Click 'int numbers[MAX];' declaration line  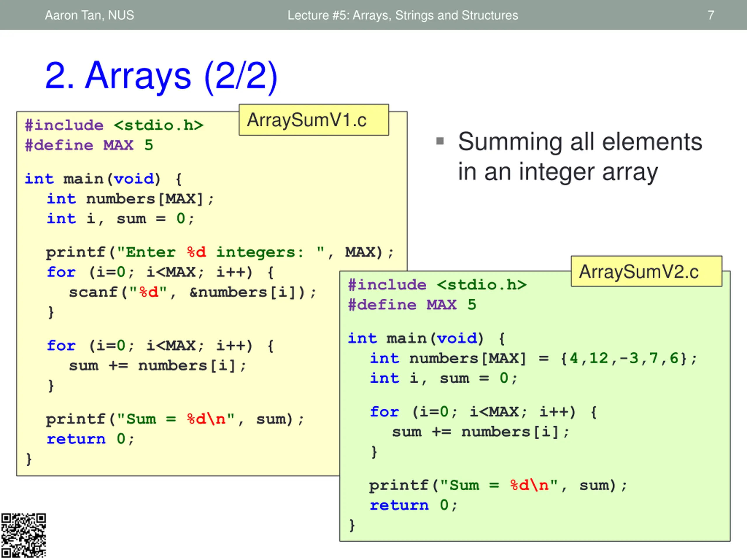tap(130, 199)
